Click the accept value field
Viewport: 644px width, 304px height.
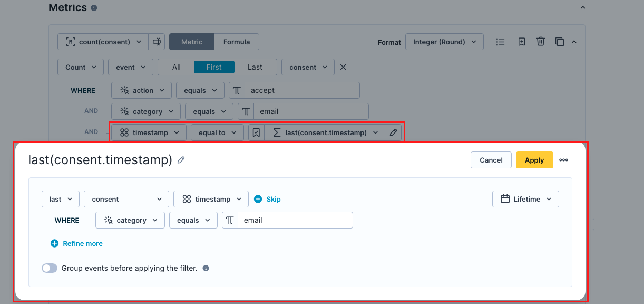(x=302, y=90)
